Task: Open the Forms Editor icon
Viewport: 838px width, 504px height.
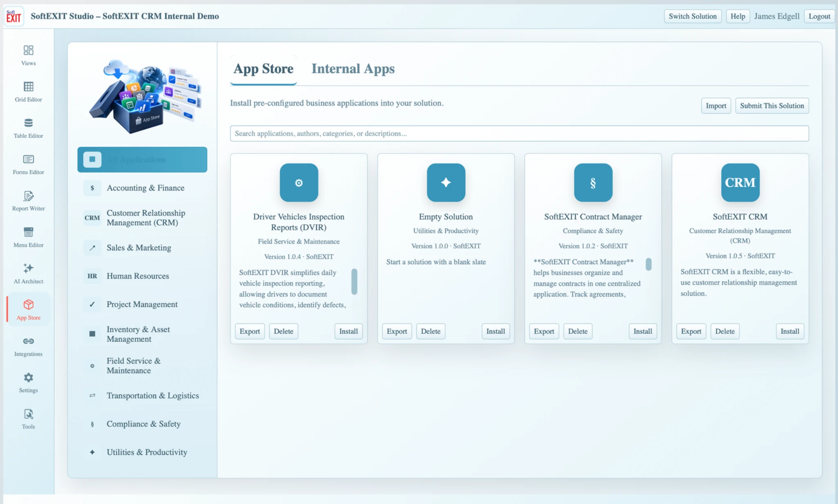Action: click(28, 159)
